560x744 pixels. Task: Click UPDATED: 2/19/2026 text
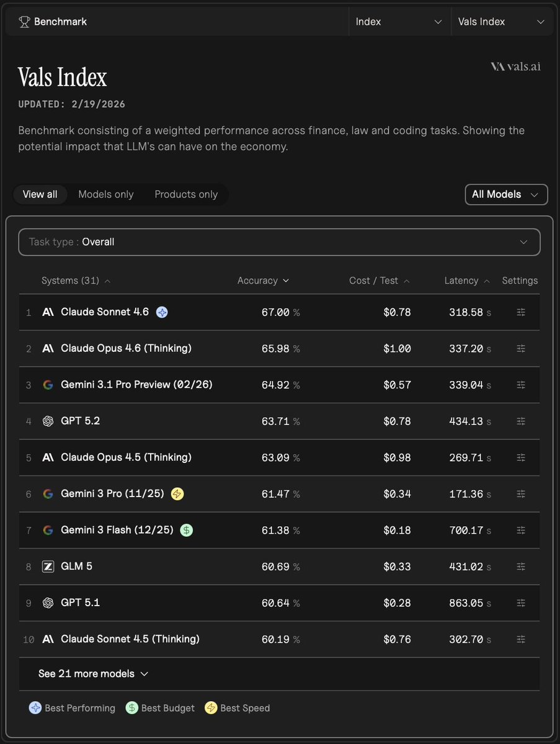71,104
